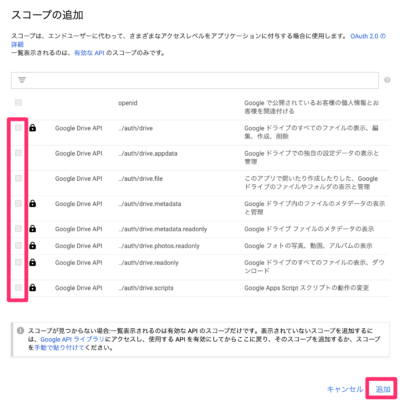This screenshot has height=401, width=400.
Task: Click lock icon on drive.photos.readonly row
Action: click(32, 246)
